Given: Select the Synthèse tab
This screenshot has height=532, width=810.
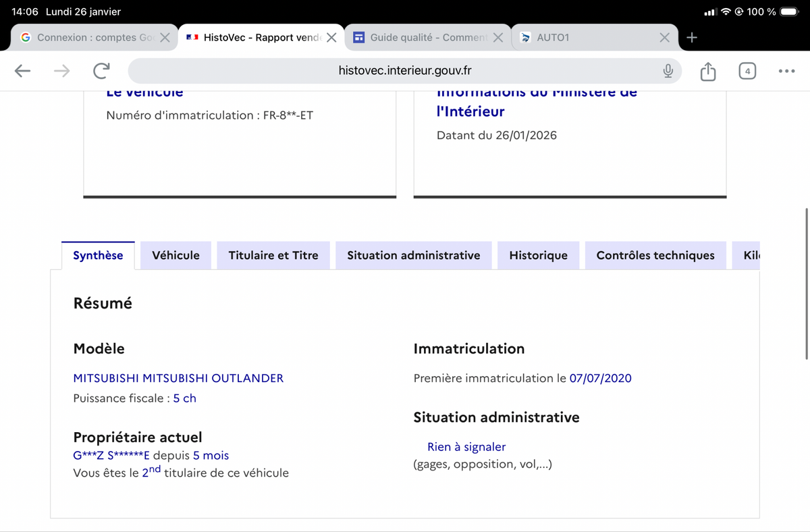Looking at the screenshot, I should coord(98,255).
